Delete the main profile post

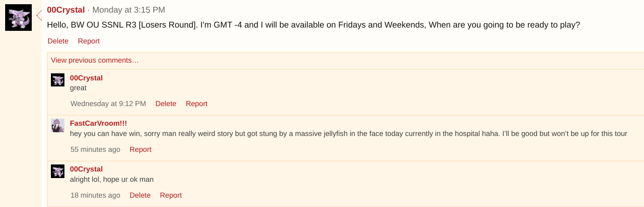click(x=58, y=41)
